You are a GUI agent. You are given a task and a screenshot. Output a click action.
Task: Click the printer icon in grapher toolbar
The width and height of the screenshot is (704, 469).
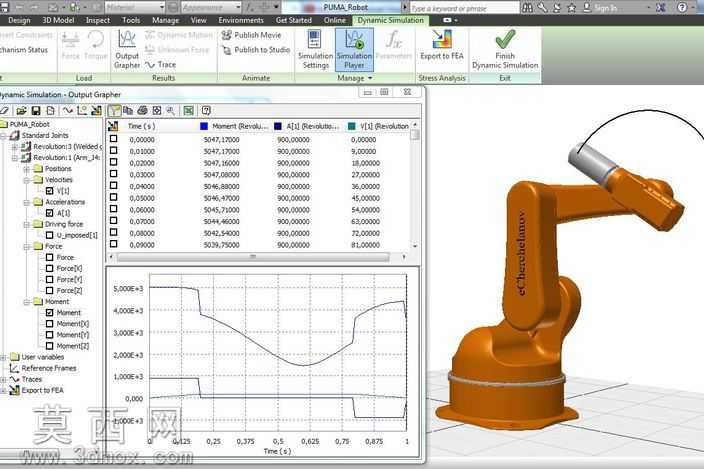click(142, 110)
